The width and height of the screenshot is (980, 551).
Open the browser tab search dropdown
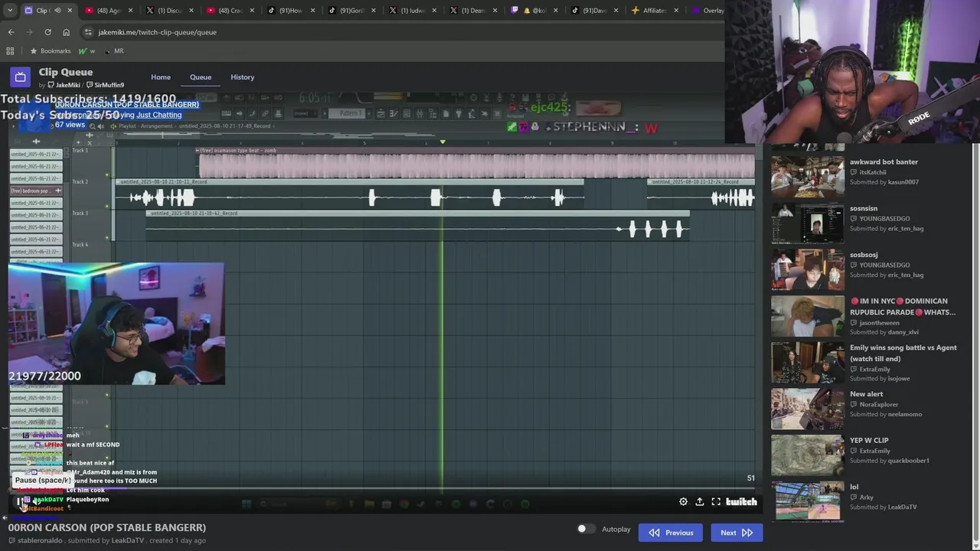click(8, 10)
